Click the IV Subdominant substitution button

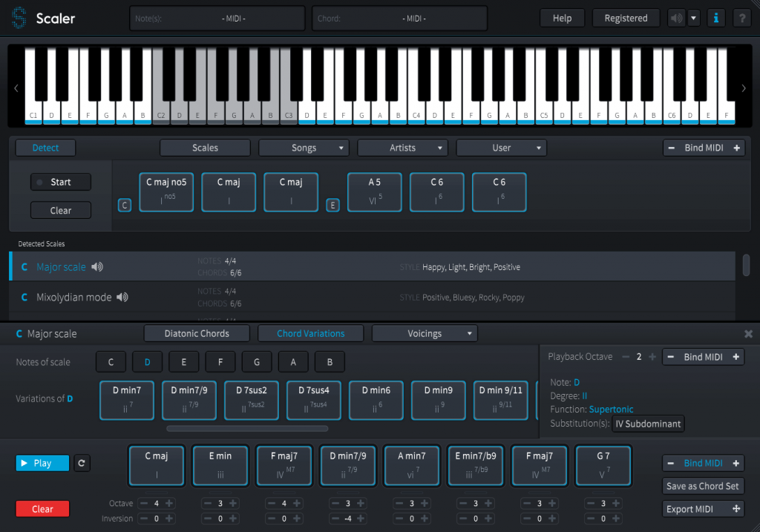[x=648, y=424]
